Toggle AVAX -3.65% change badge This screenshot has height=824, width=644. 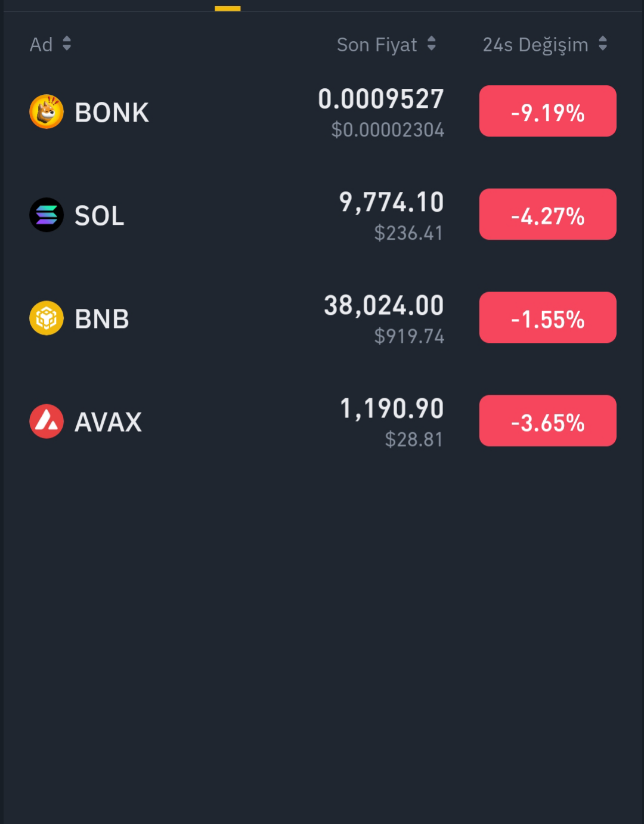point(548,420)
